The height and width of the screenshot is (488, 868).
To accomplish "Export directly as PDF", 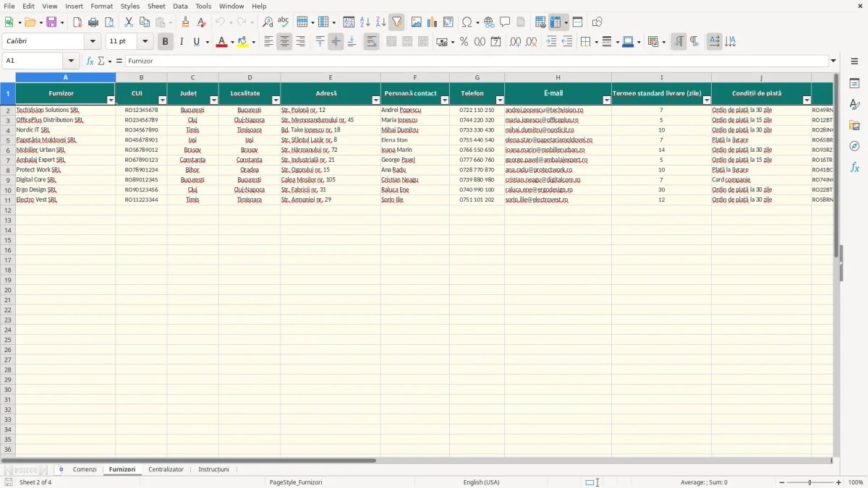I will [77, 22].
